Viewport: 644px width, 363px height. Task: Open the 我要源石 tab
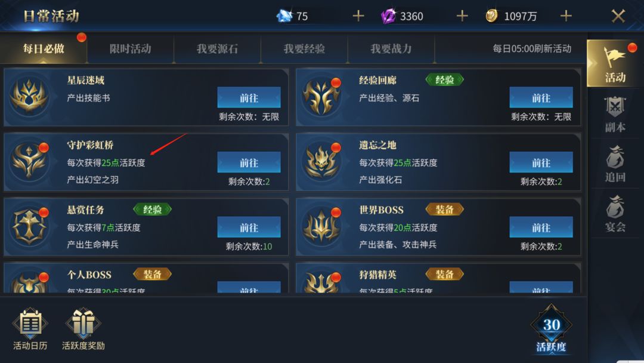[217, 49]
